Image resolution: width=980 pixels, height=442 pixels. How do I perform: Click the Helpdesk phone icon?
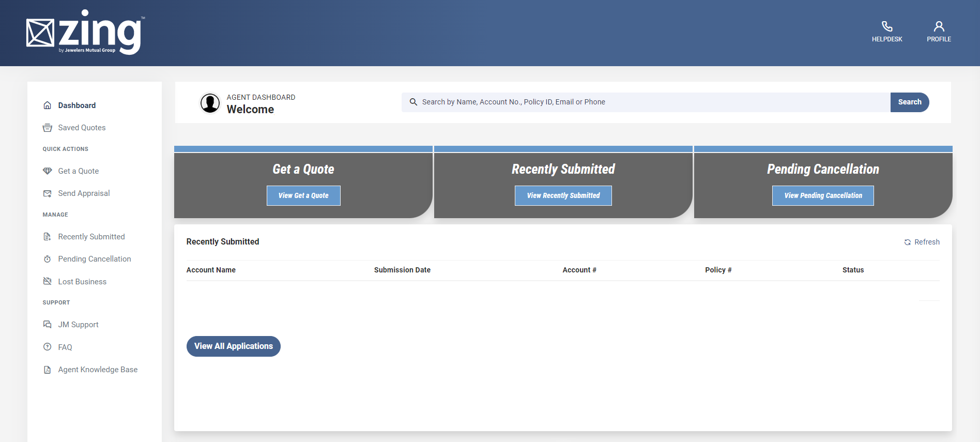click(887, 26)
